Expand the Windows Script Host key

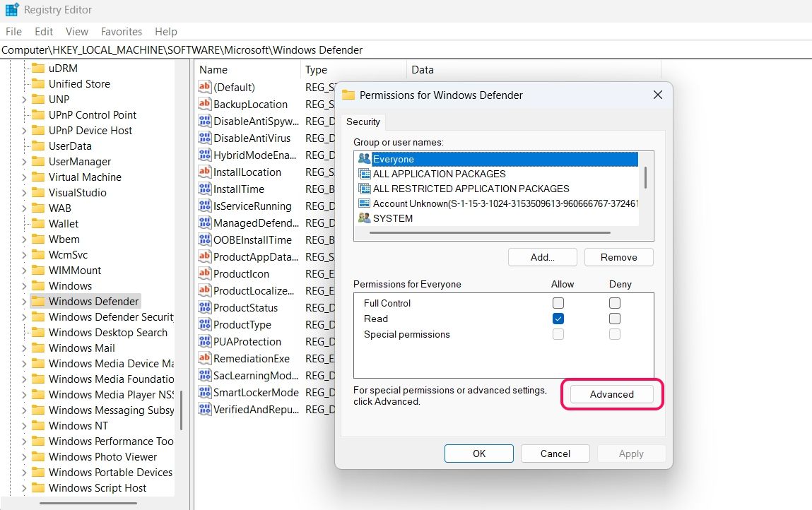coord(24,487)
